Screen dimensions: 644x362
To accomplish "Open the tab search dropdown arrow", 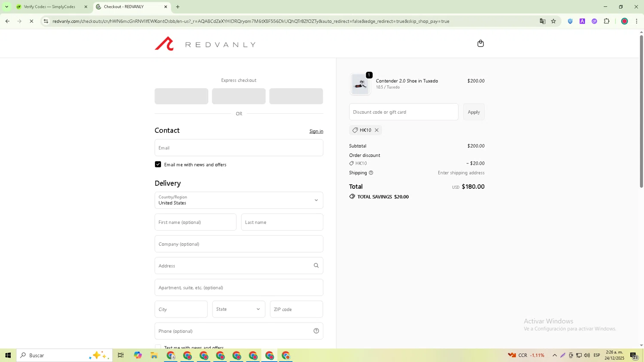I will 6,7.
